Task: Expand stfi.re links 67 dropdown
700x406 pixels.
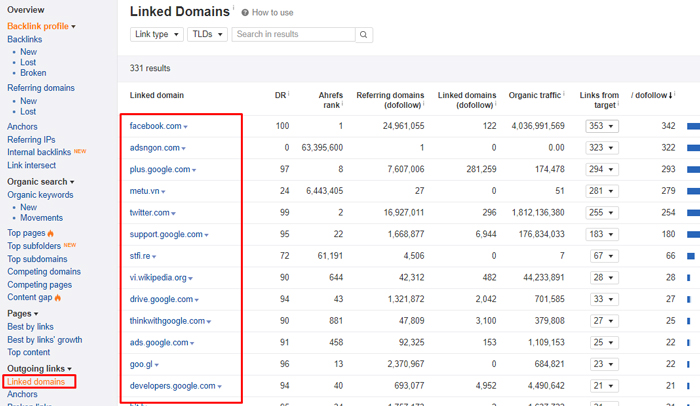Action: click(604, 256)
